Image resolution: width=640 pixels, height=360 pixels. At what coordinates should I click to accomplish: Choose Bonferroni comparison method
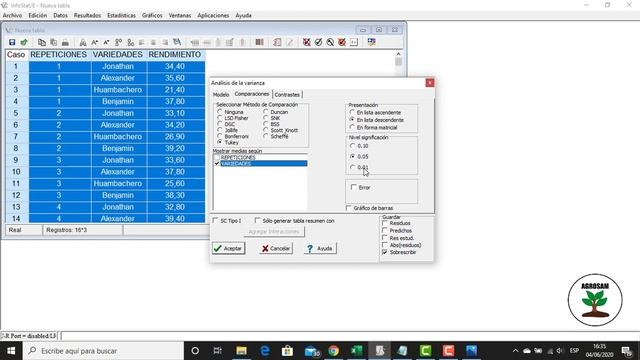click(x=220, y=136)
